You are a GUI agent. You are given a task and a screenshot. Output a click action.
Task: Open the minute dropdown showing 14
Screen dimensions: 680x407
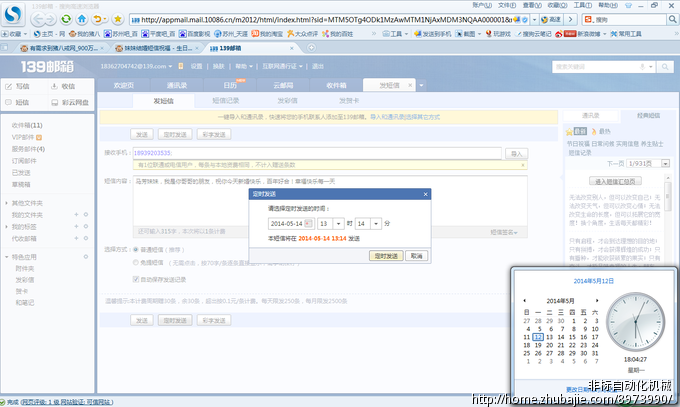coord(376,224)
